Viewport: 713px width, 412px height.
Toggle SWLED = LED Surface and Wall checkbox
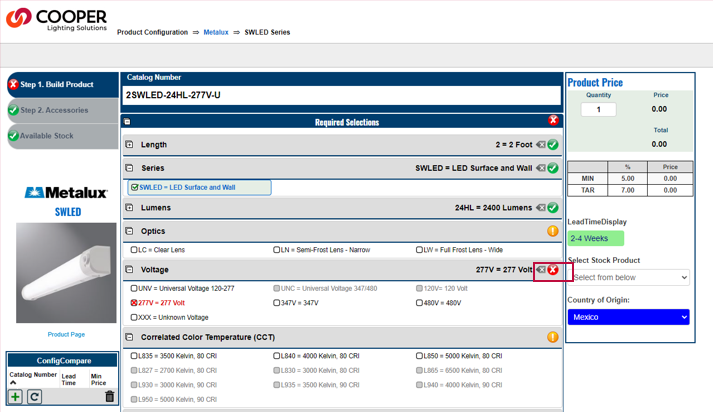[x=134, y=187]
